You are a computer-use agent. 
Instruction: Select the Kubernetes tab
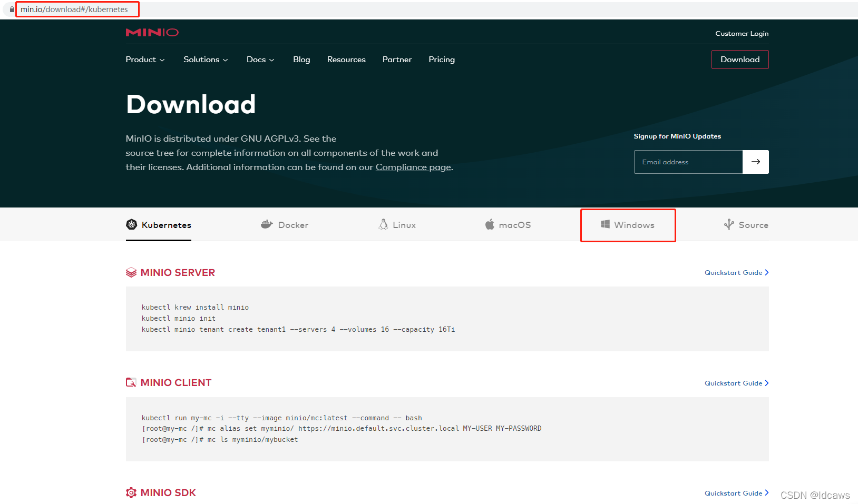[x=159, y=225]
